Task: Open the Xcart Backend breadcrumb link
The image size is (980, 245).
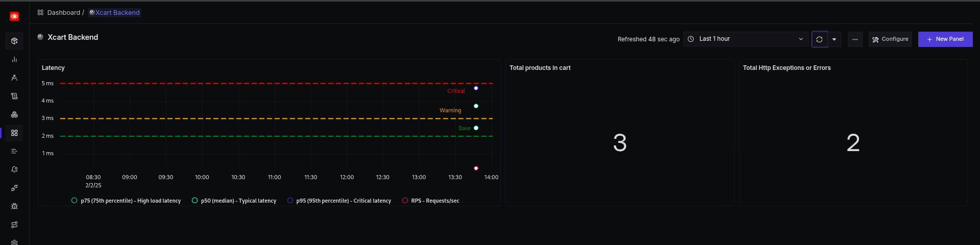Action: point(115,12)
